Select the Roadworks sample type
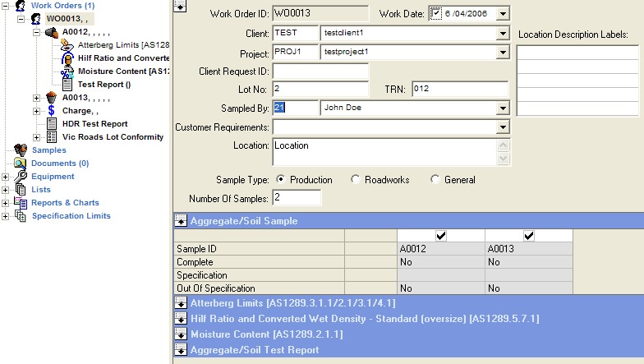 [x=355, y=180]
